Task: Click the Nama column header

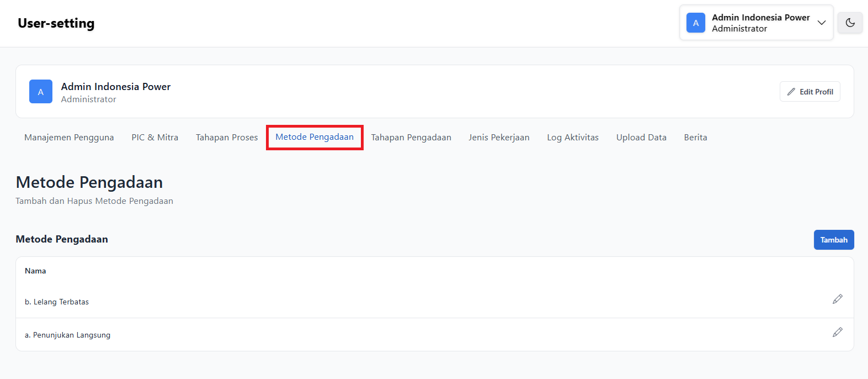Action: pyautogui.click(x=35, y=271)
